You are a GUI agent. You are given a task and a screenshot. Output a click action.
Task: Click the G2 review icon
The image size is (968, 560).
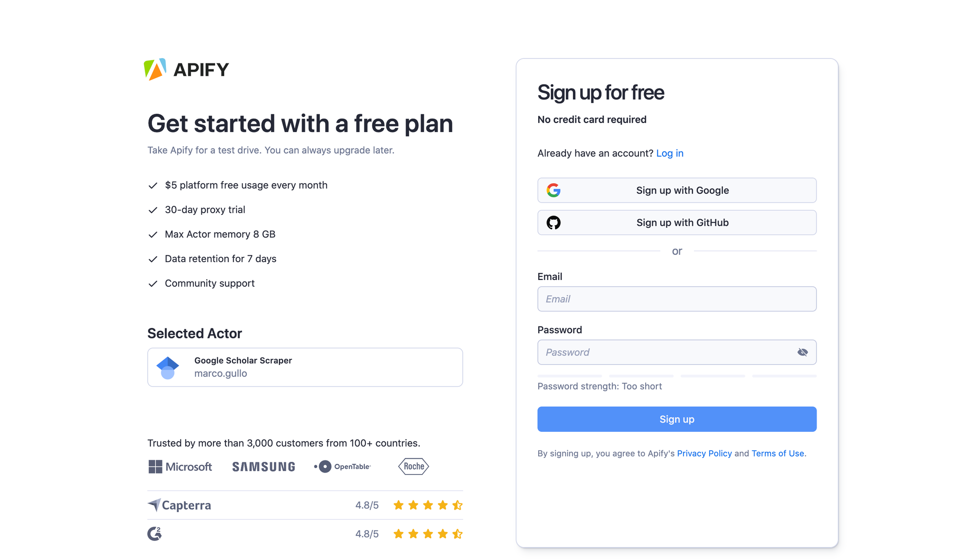tap(153, 533)
